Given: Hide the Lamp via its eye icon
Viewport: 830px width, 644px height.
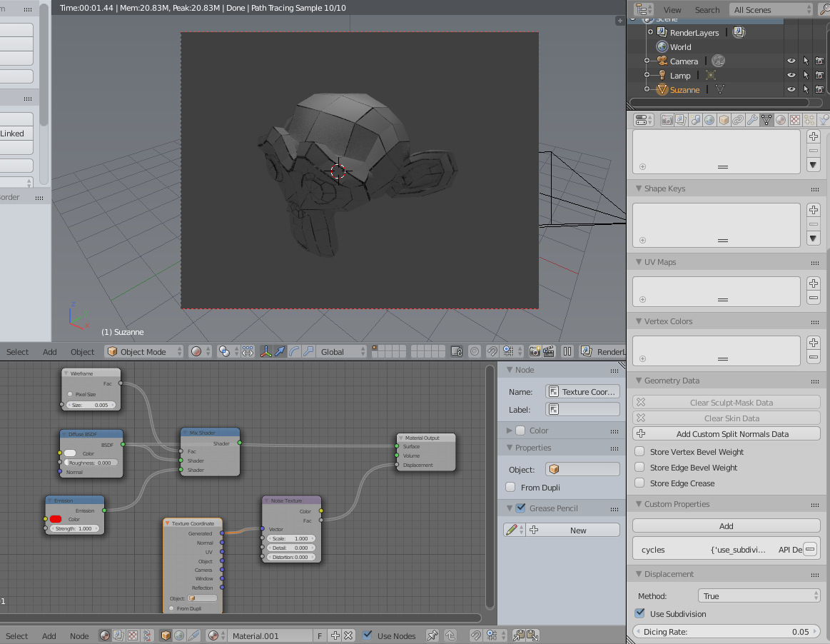Looking at the screenshot, I should pyautogui.click(x=791, y=75).
